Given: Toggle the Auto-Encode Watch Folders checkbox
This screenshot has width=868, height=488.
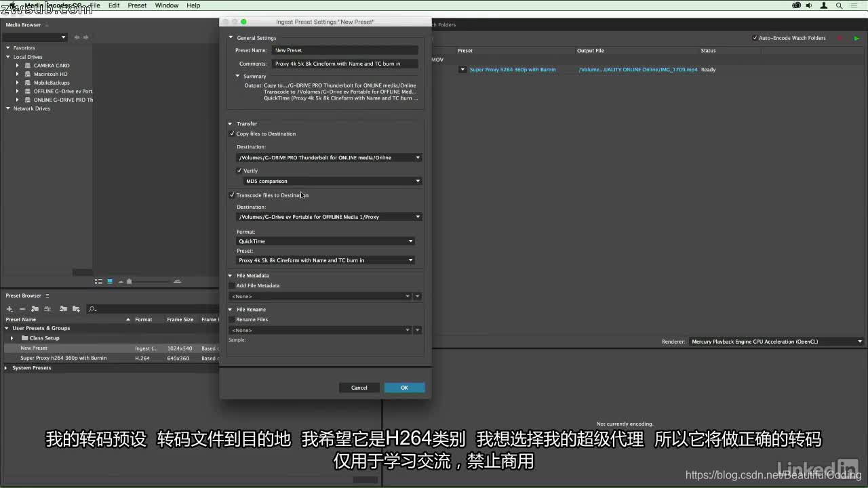Looking at the screenshot, I should (x=755, y=38).
